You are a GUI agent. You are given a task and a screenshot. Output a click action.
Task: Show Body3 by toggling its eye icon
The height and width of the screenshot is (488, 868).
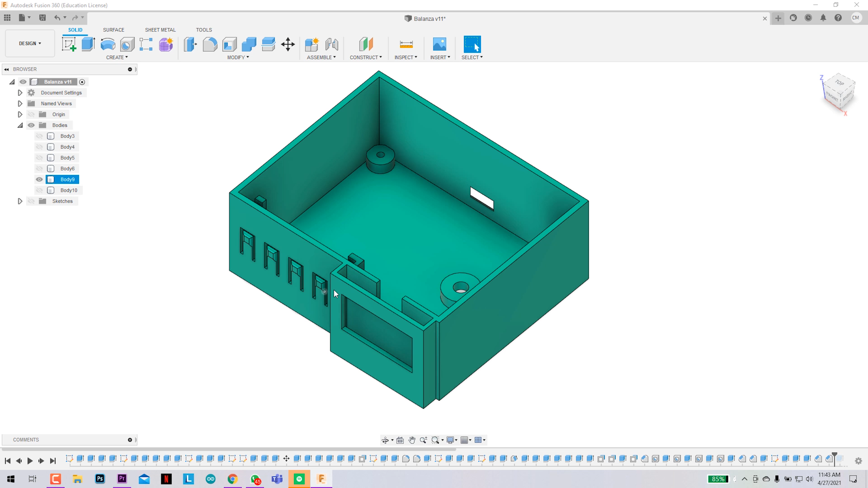tap(39, 136)
